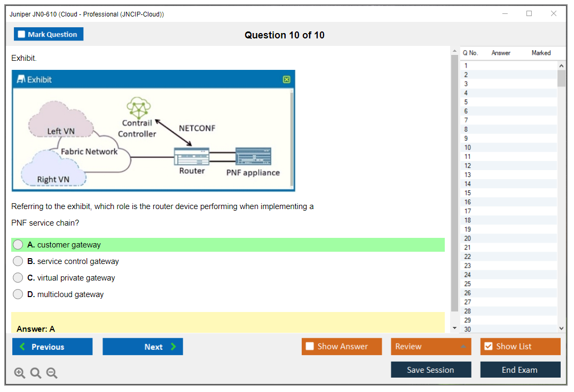The width and height of the screenshot is (574, 392).
Task: Click the Router device icon in exhibit
Action: (192, 156)
